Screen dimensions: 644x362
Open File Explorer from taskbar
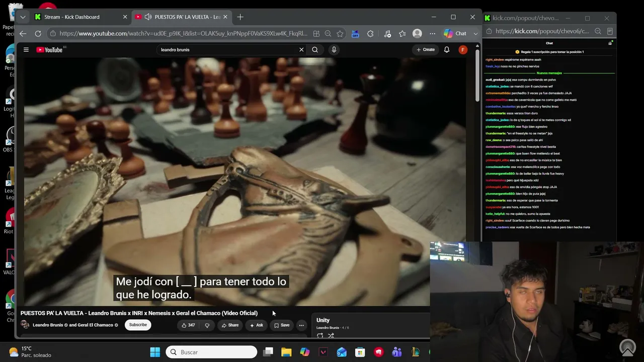coord(286,352)
